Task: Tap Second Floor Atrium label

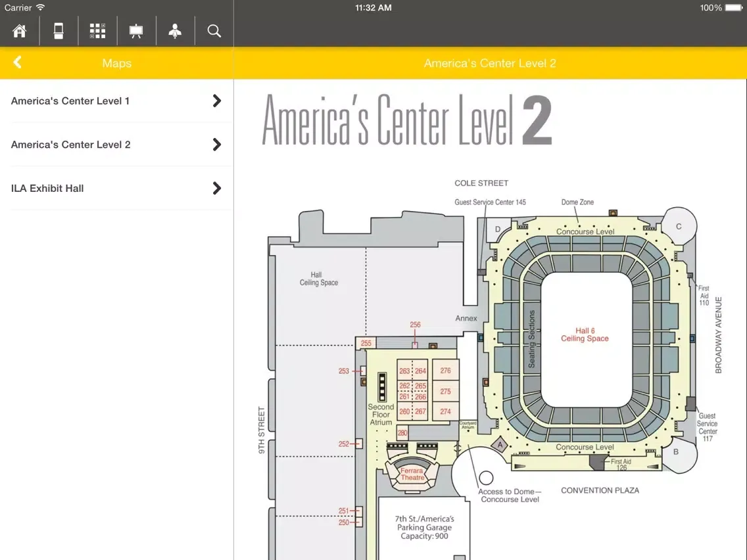Action: coord(381,414)
